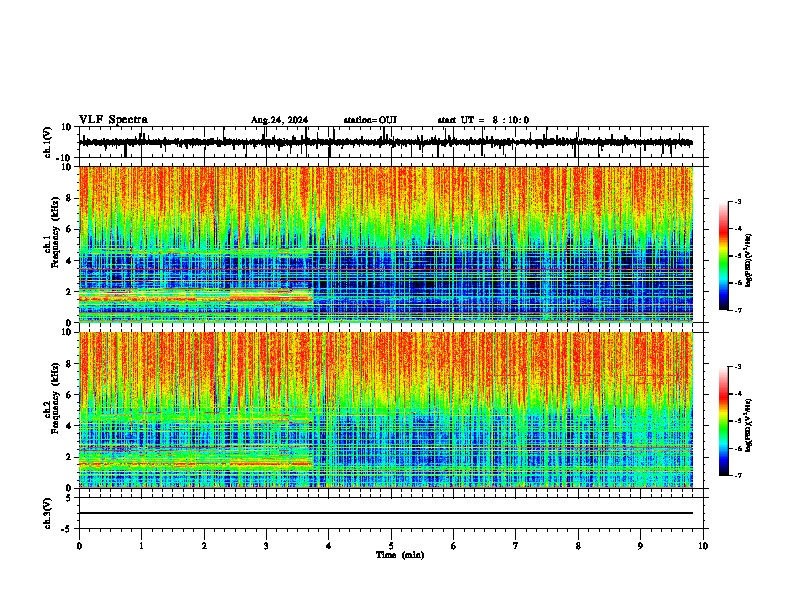Click the ch.1 spectrogram panel

386,244
